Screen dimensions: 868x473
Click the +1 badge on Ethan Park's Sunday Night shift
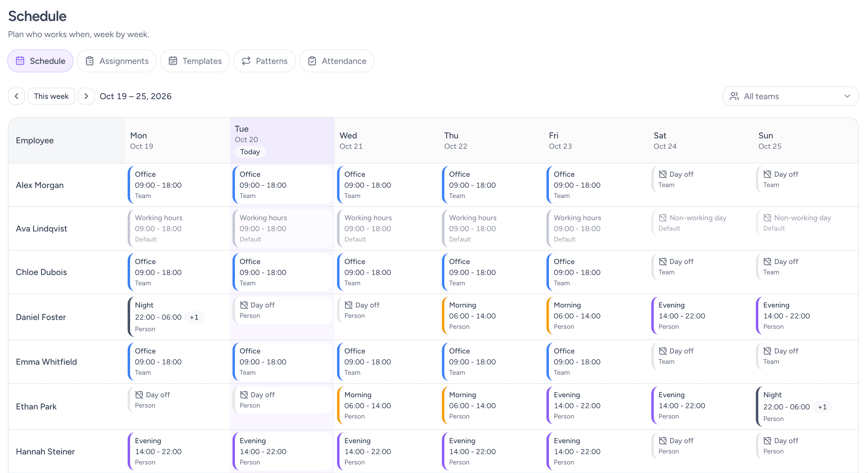click(822, 407)
